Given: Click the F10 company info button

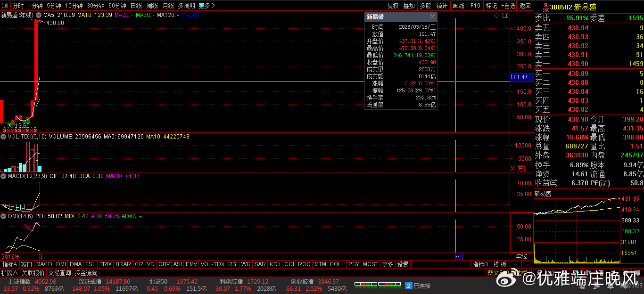Looking at the screenshot, I should pos(475,6).
